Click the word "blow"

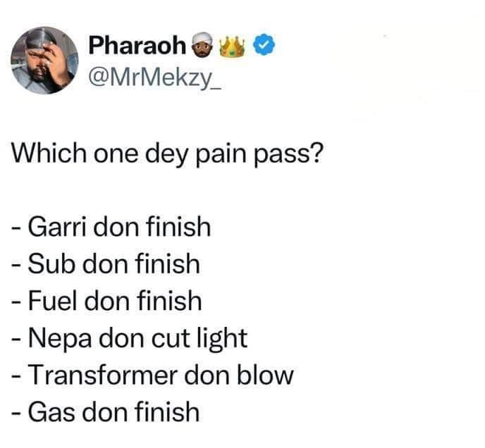(x=265, y=375)
